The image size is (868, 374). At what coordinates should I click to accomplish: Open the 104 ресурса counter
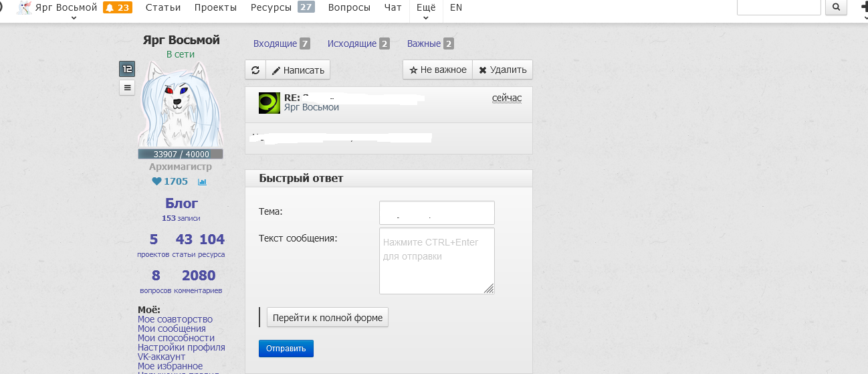click(212, 245)
